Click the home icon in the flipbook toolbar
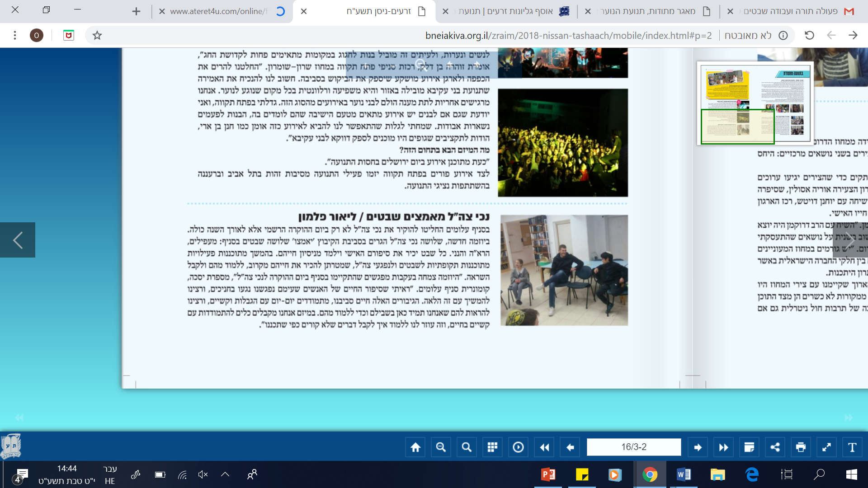The height and width of the screenshot is (488, 868). (415, 447)
